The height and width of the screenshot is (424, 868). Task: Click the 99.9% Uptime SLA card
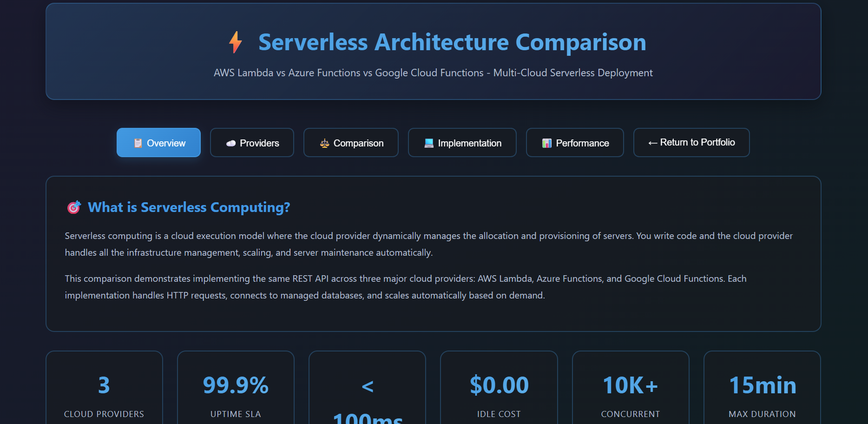236,391
